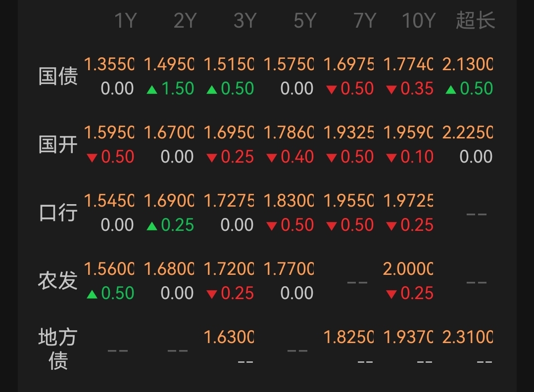Select the 5Y maturity column header
The height and width of the screenshot is (392, 534).
tap(304, 21)
